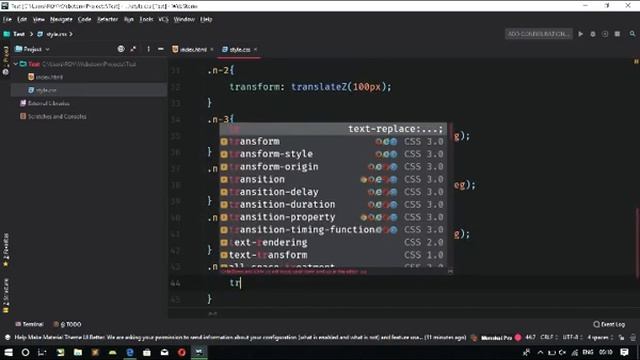Open Project panel options (vertical dots)
Screen dimensions: 640x360
pyautogui.click(x=148, y=49)
